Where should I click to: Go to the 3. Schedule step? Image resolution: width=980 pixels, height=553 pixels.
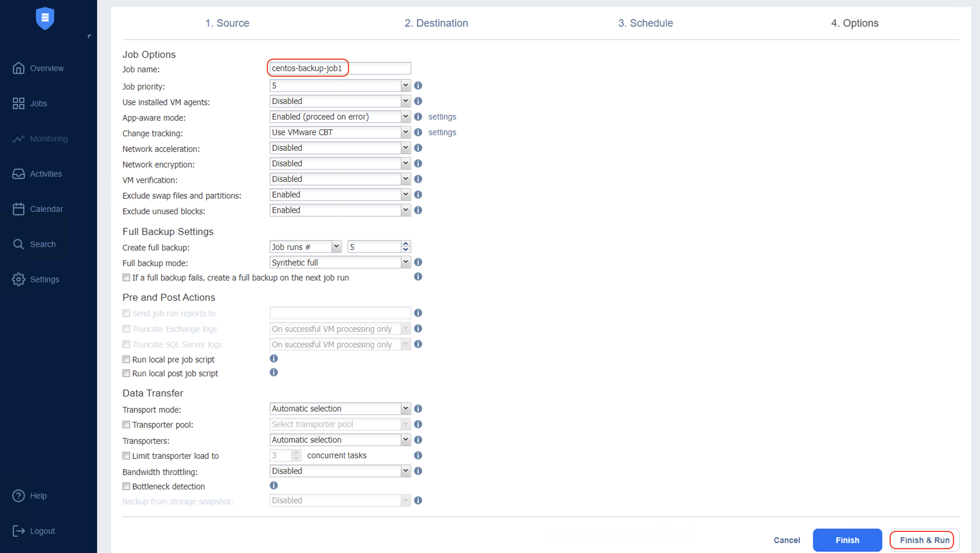pyautogui.click(x=645, y=23)
